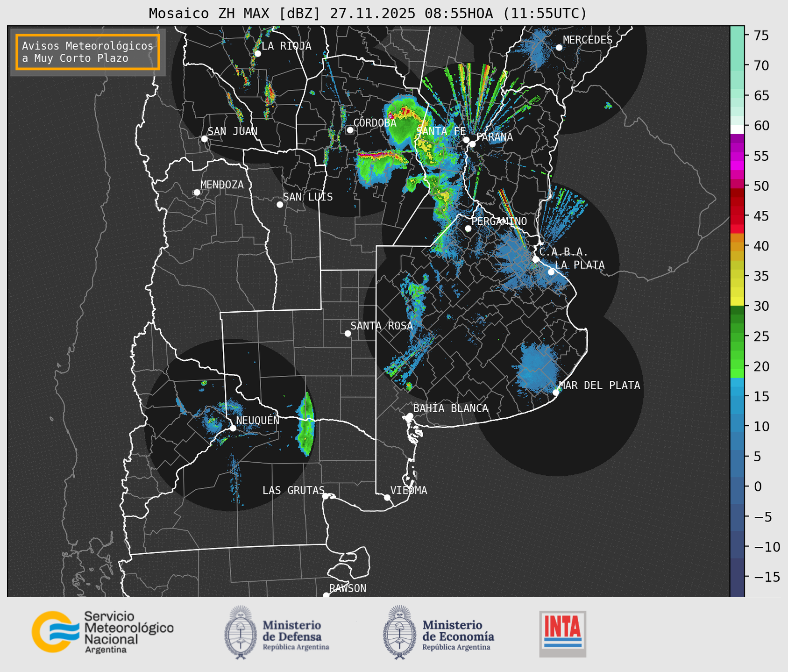788x672 pixels.
Task: Click the BAHÍA BLANCA city label
Action: 451,408
